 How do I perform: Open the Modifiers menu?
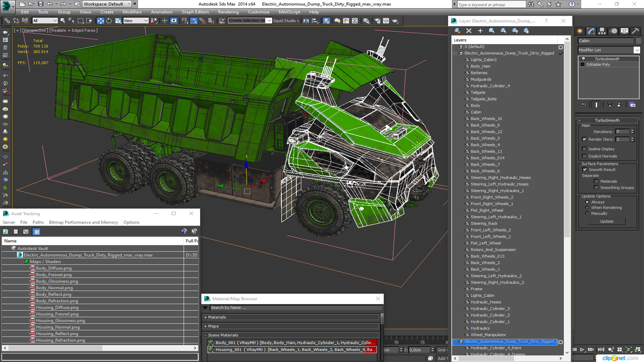click(x=132, y=12)
